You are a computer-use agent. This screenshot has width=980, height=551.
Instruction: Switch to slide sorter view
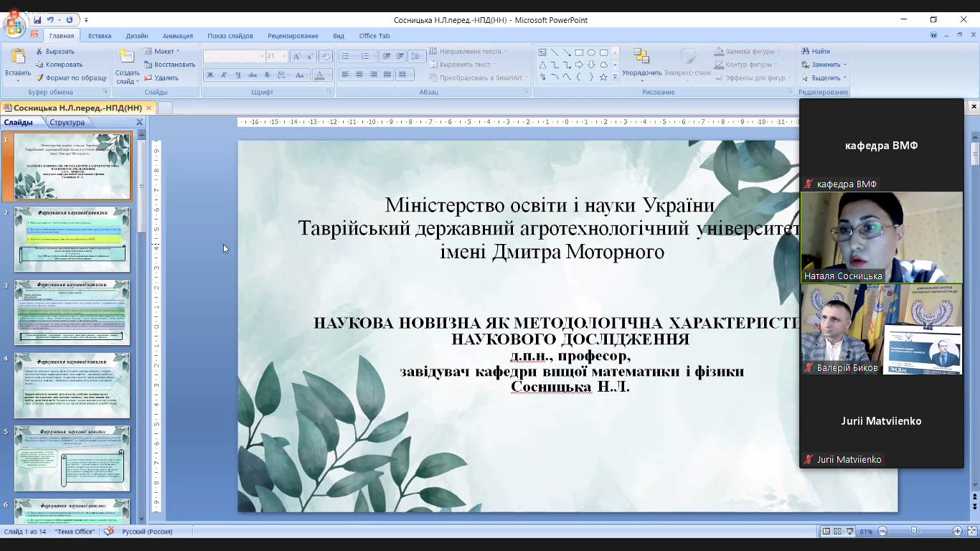pos(838,532)
